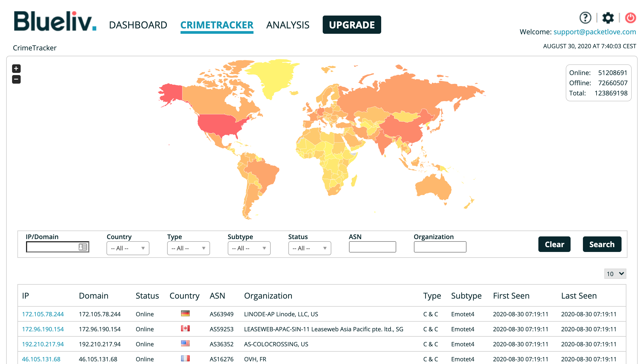
Task: Open the help question mark icon
Action: pyautogui.click(x=585, y=18)
